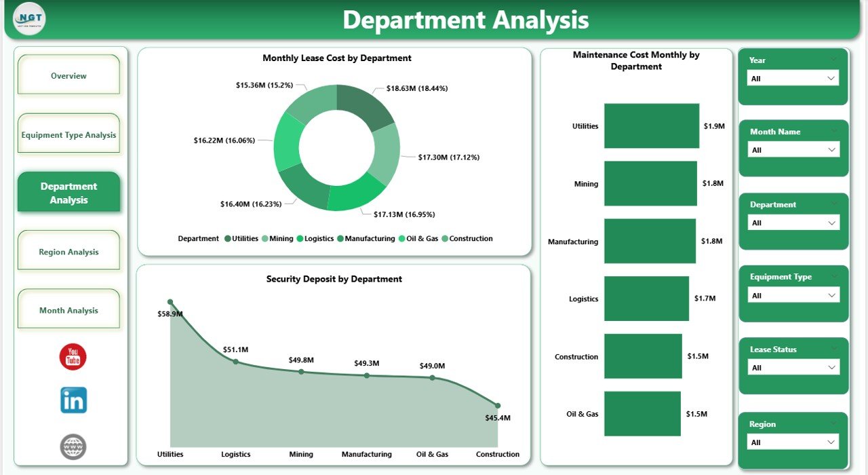Click the website globe icon
The image size is (868, 475).
[x=73, y=446]
